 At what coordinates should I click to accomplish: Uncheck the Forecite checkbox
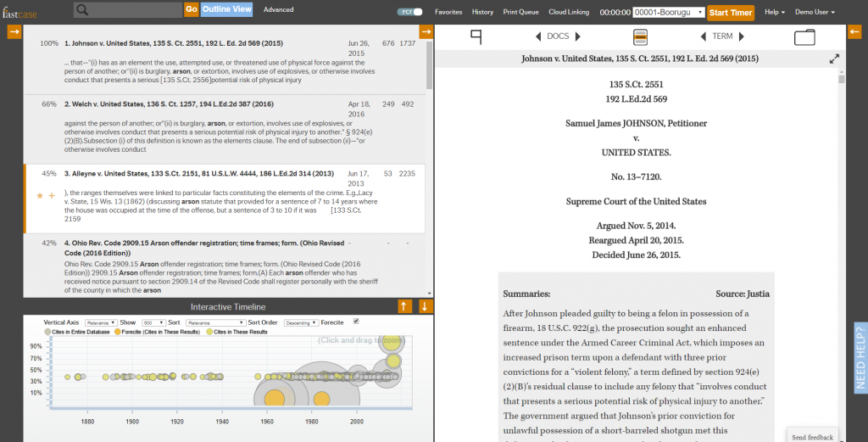[356, 322]
